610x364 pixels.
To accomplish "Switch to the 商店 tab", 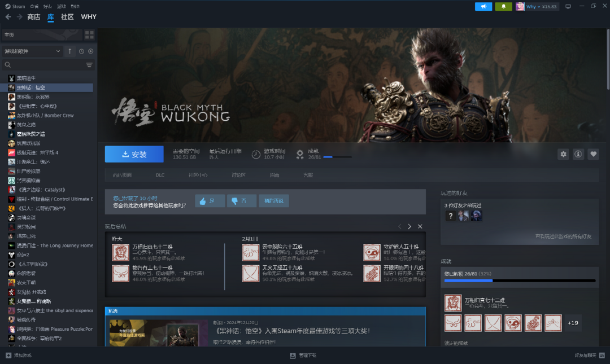I will click(x=34, y=17).
